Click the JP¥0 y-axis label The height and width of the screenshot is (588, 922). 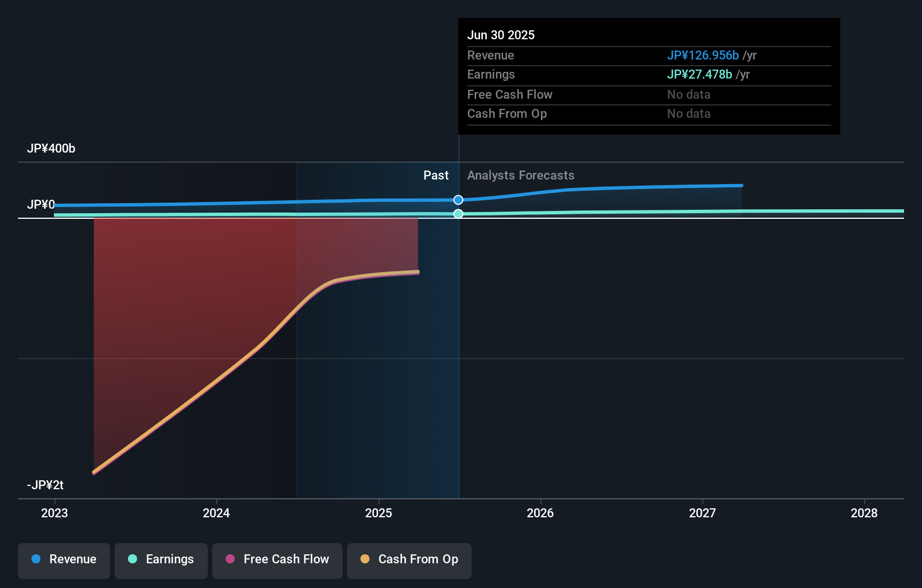[x=41, y=205]
